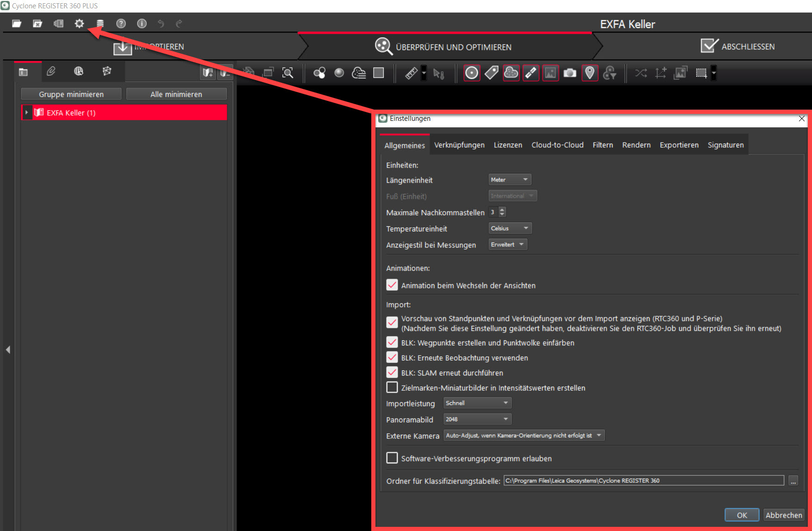Enable Zielmarken-Miniaturbilder in Intensitätswerten checkbox

[x=392, y=387]
